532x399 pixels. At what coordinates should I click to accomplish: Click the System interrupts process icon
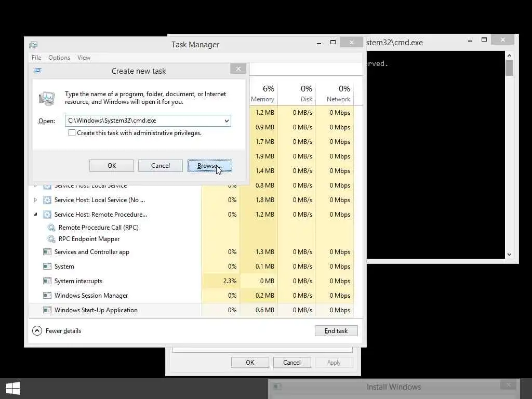coord(47,281)
